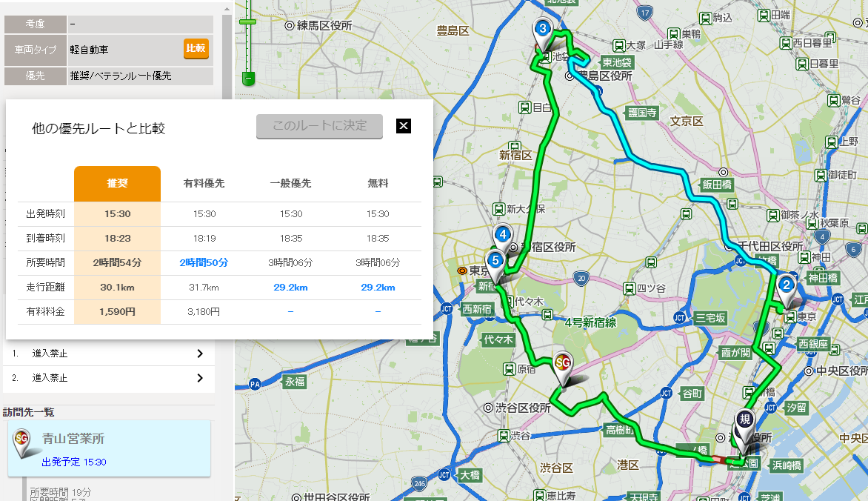The width and height of the screenshot is (868, 501).
Task: Click the 推奨/ベテランルート優先 priority value
Action: coord(121,76)
